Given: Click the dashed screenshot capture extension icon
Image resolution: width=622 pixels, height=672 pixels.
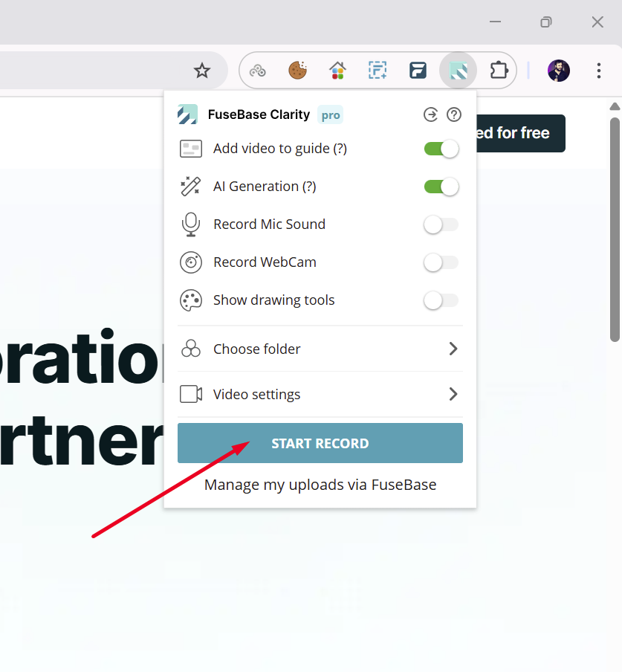Looking at the screenshot, I should coord(378,71).
